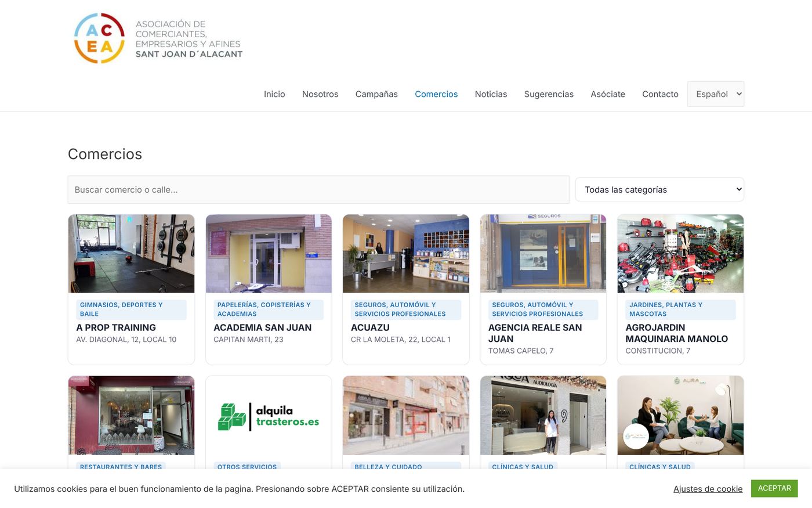Open the Inicio menu item
The image size is (812, 508).
[x=274, y=94]
